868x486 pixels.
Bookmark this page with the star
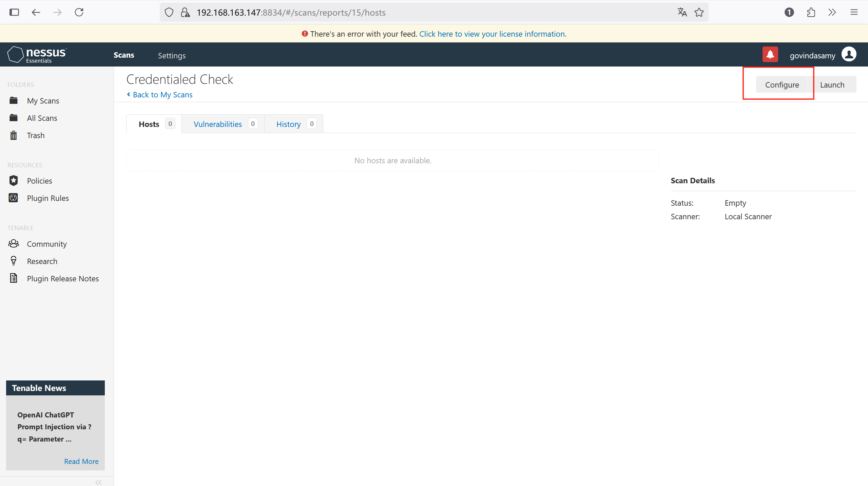click(699, 13)
